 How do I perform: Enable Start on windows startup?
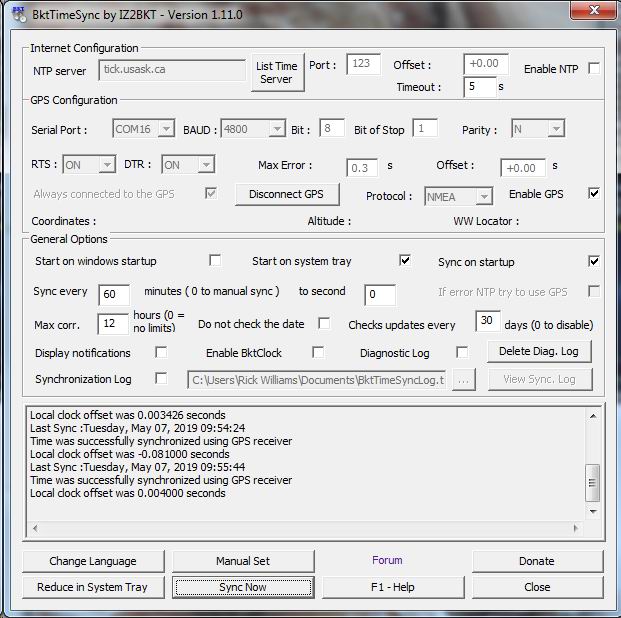pos(215,261)
